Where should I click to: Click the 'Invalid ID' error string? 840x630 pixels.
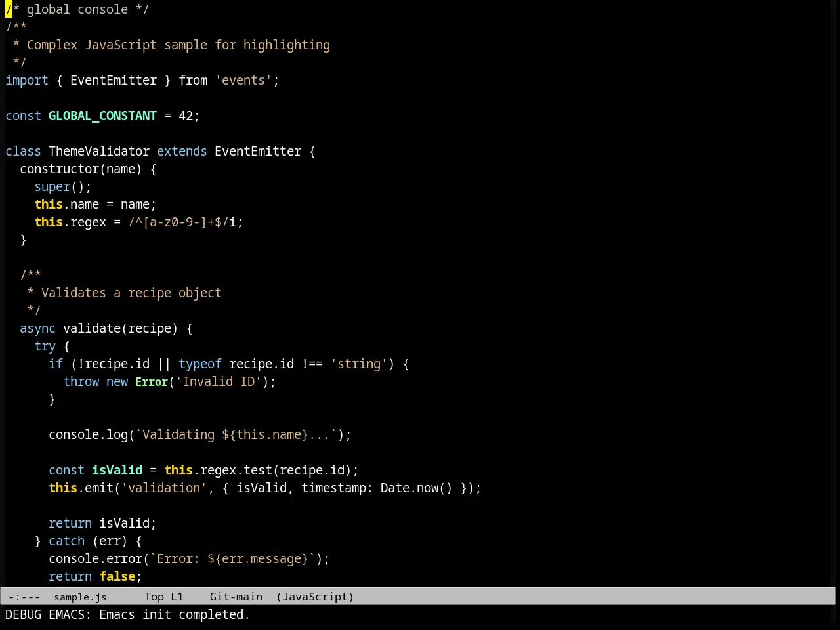coord(219,382)
